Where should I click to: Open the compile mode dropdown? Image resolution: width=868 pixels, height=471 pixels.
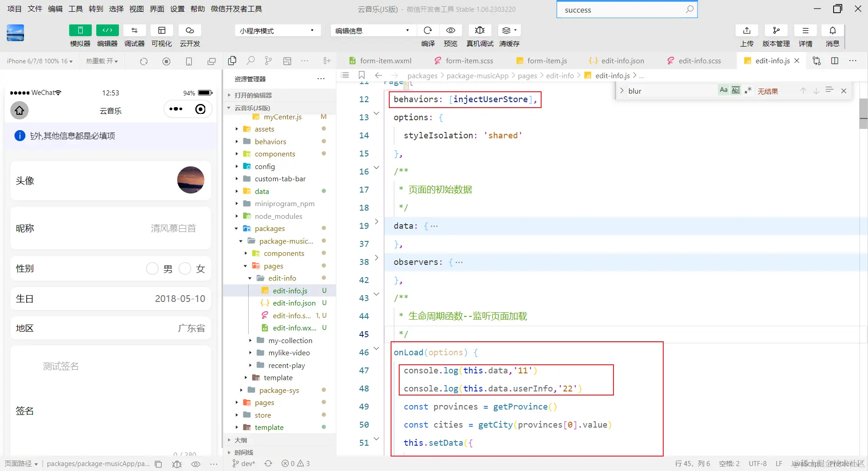373,30
